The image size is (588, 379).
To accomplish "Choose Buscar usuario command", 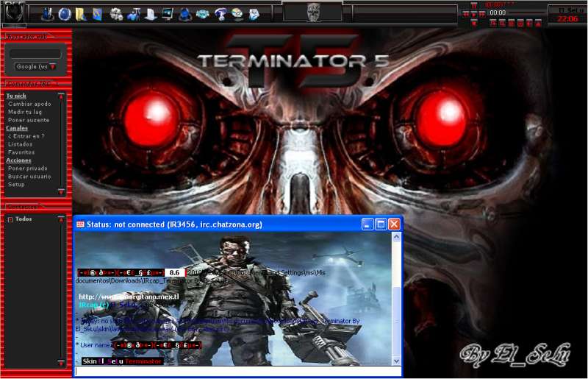I will coord(29,176).
